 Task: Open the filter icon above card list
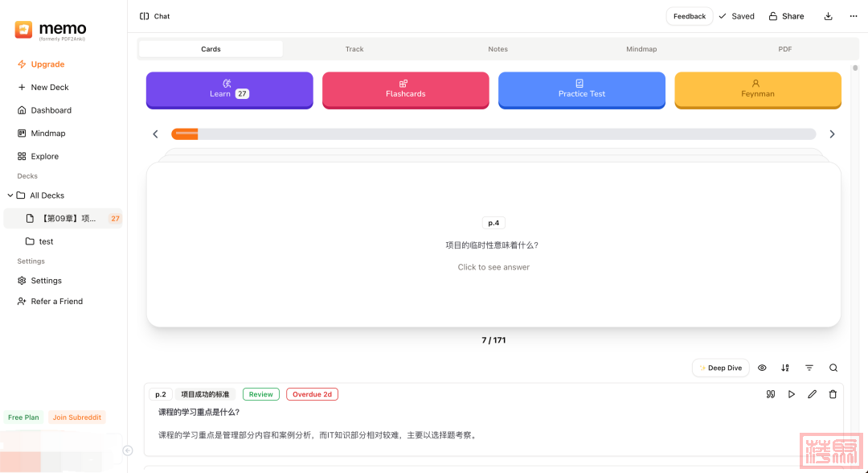coord(809,368)
